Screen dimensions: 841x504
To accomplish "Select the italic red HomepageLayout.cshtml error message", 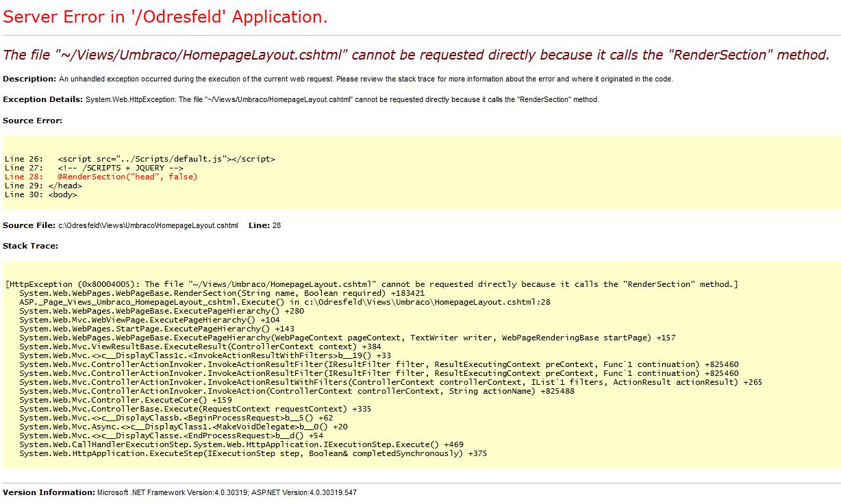I will (416, 55).
